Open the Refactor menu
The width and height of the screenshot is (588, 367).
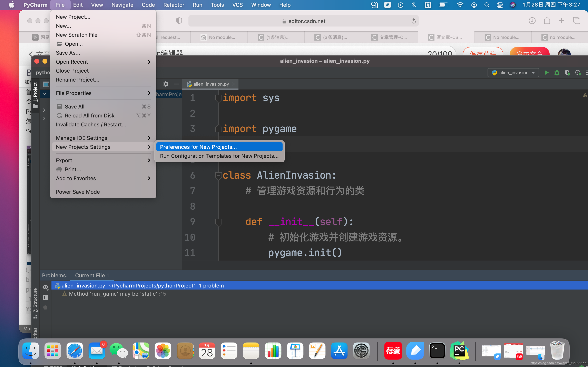coord(174,5)
